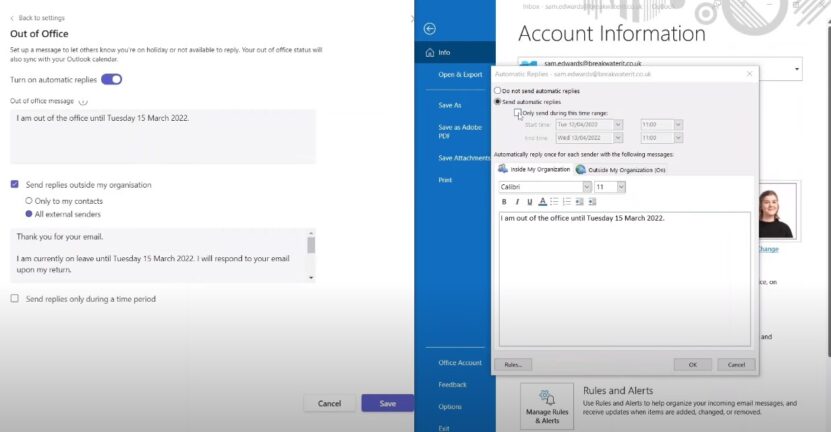This screenshot has width=831, height=432.
Task: Turn off automatic replies toggle switch
Action: pyautogui.click(x=112, y=80)
